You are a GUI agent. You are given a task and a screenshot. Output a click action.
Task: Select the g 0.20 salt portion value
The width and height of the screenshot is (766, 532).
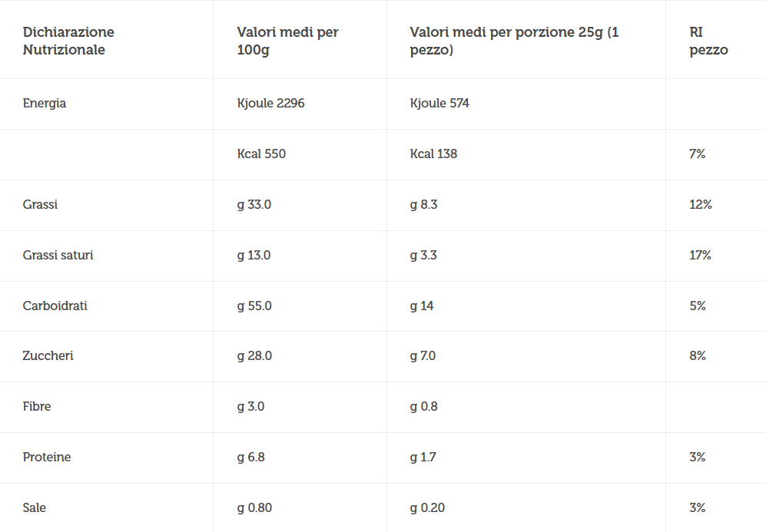click(427, 508)
